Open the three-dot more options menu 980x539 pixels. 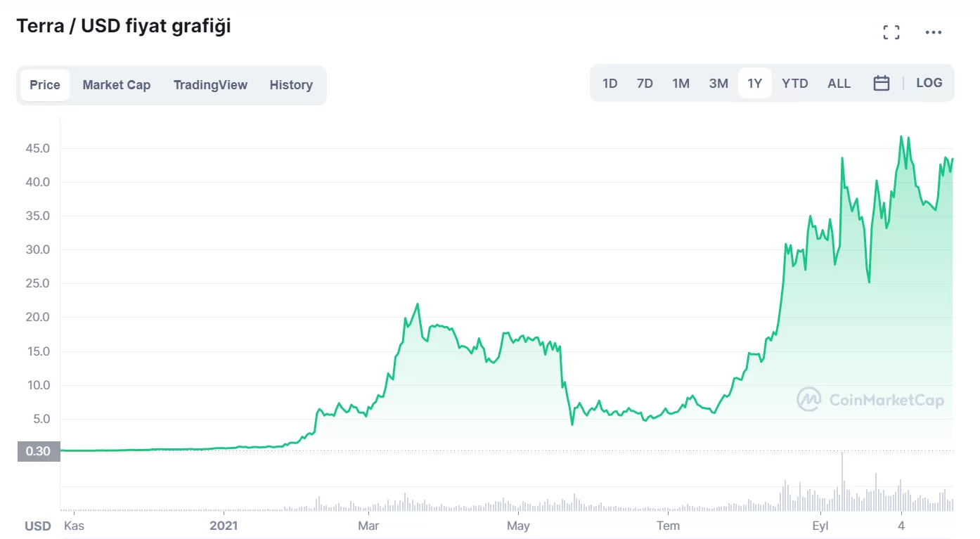click(934, 32)
